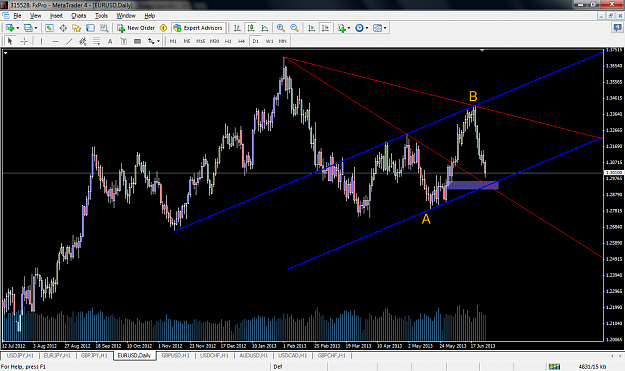Click the Templates icon
The image size is (625, 371).
tap(377, 28)
